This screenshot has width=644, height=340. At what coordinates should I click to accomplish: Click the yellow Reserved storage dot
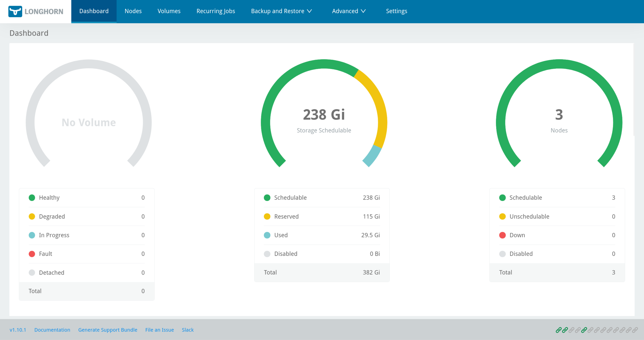(267, 217)
